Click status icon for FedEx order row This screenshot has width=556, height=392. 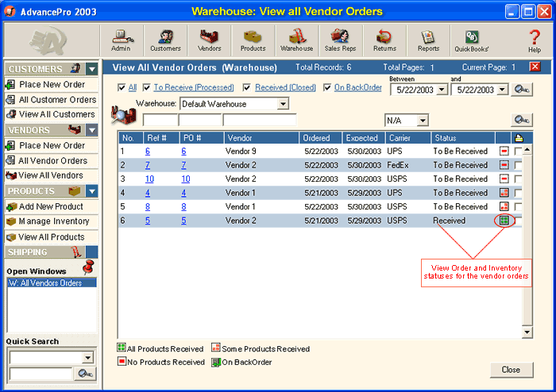pyautogui.click(x=504, y=165)
